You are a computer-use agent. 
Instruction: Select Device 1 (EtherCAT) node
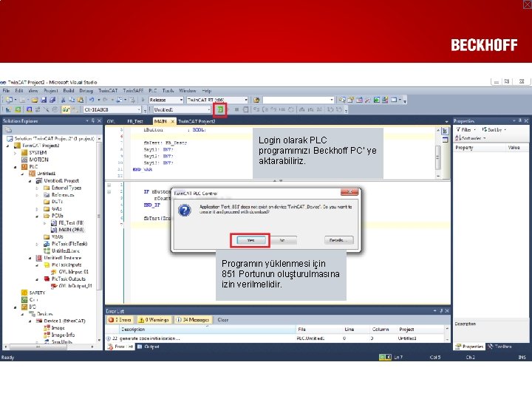[x=61, y=321]
